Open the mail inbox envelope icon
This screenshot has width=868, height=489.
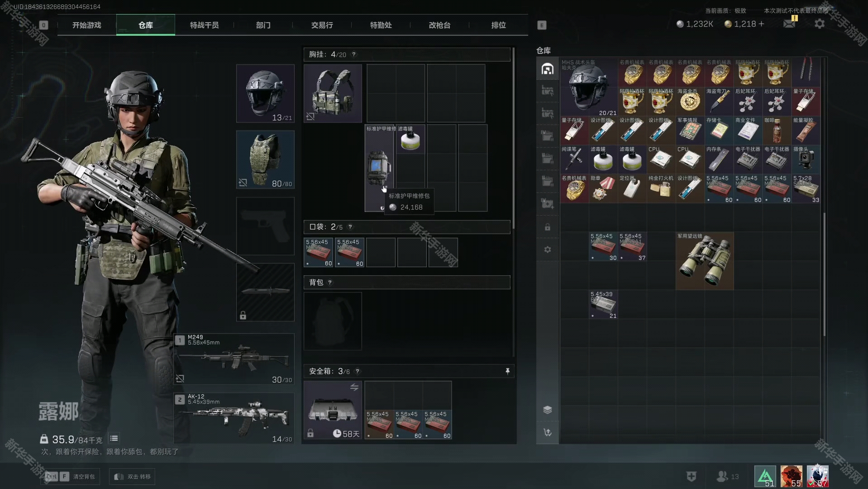tap(789, 24)
